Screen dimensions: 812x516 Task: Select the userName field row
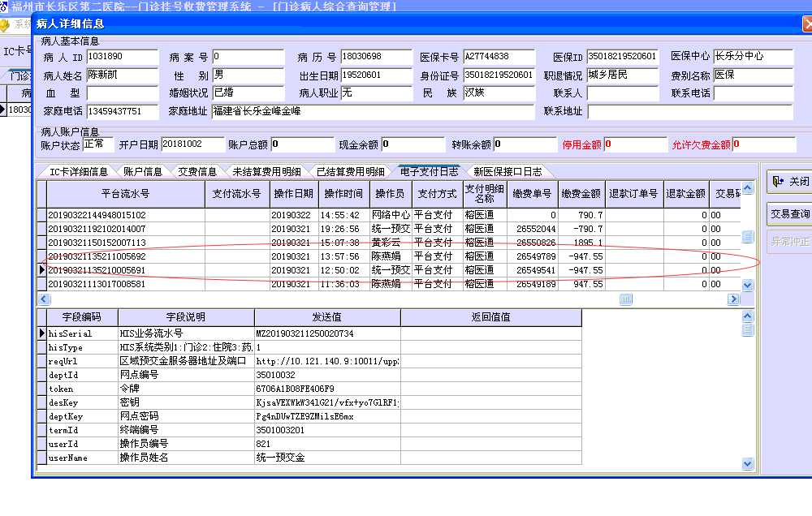[x=309, y=458]
